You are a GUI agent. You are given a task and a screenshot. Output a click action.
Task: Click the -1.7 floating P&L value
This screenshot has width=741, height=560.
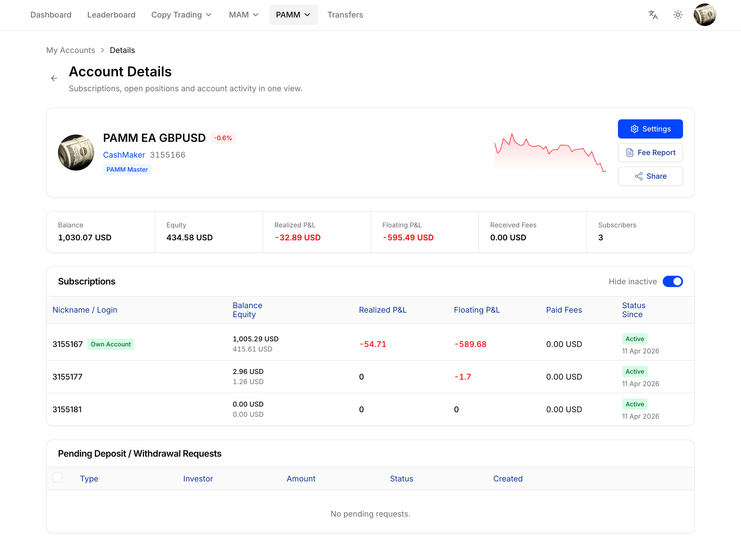tap(463, 377)
